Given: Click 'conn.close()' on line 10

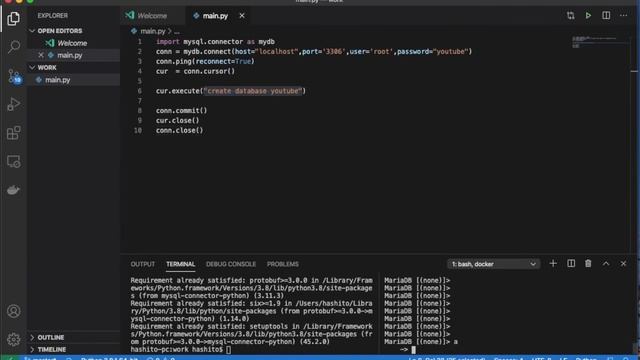Looking at the screenshot, I should coord(179,131).
